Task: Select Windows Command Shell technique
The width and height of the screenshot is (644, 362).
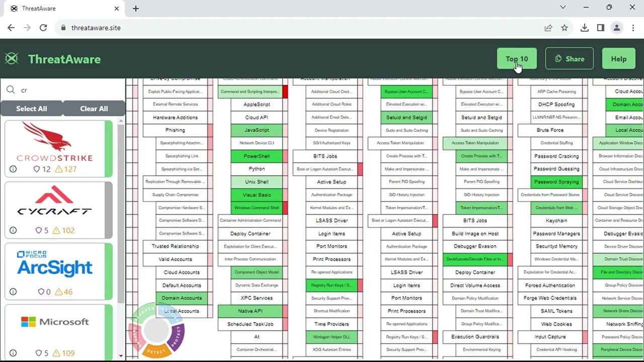Action: 257,208
